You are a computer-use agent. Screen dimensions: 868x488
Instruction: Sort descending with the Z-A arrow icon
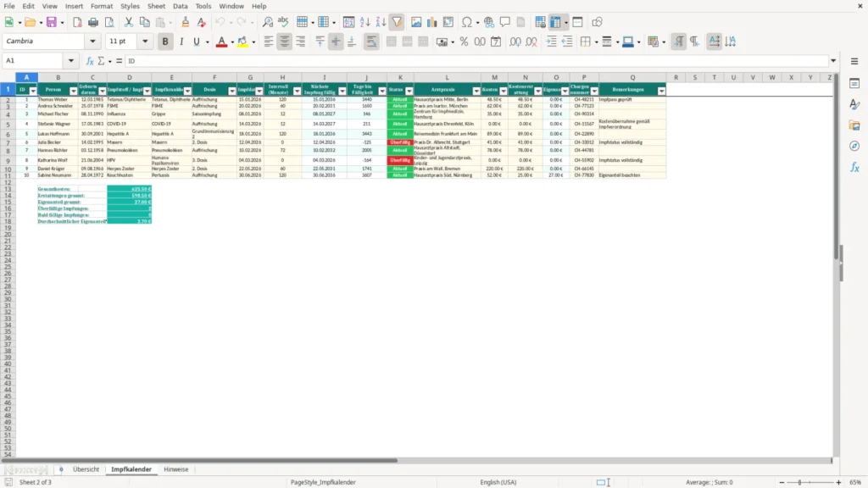pyautogui.click(x=381, y=22)
